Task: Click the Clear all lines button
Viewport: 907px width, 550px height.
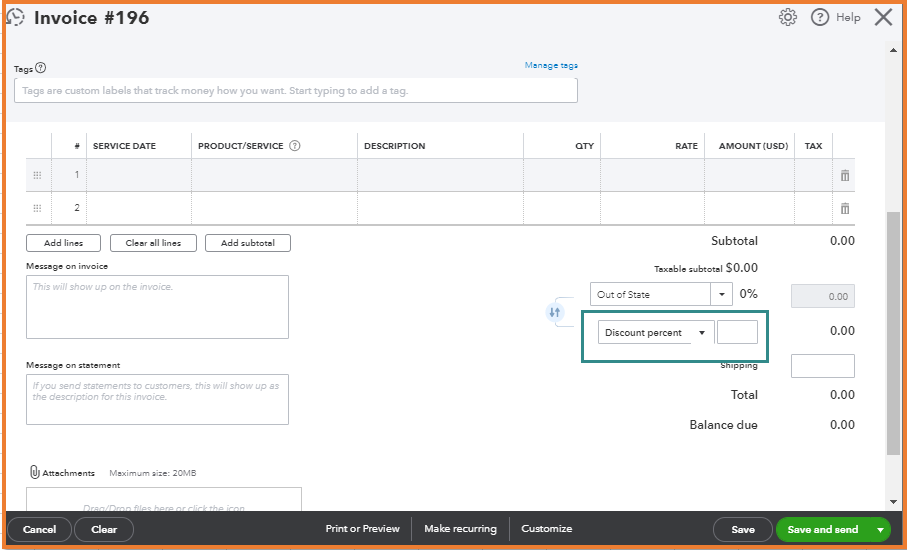Action: (x=153, y=243)
